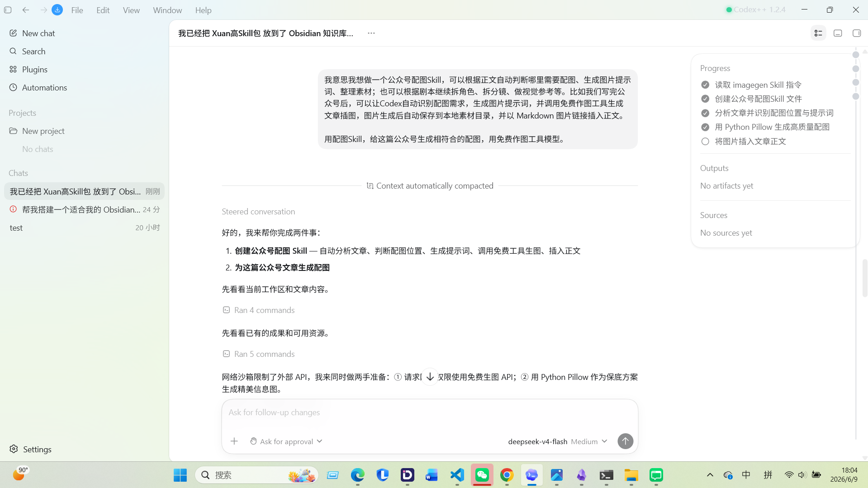Viewport: 868px width, 488px height.
Task: Open Word from the taskbar
Action: [432, 475]
